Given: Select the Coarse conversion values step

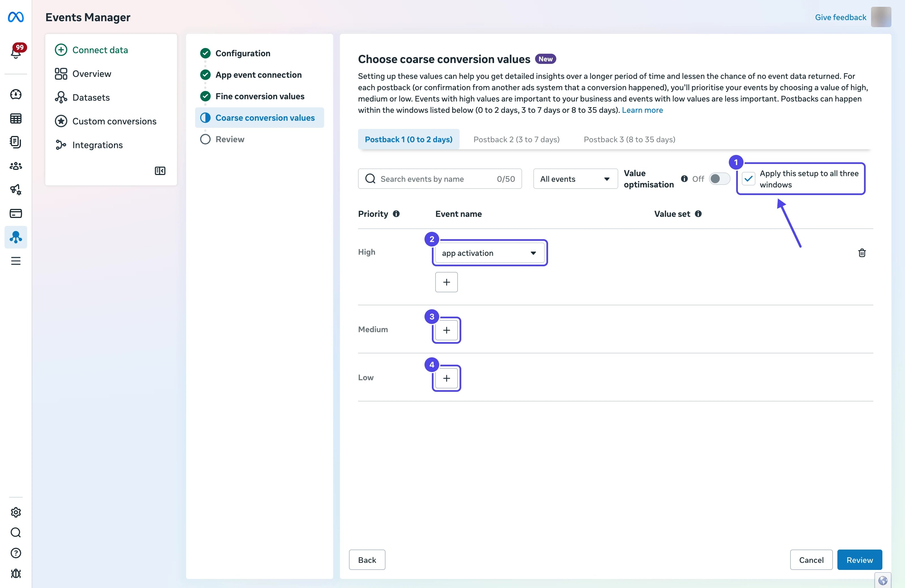Looking at the screenshot, I should pos(260,117).
